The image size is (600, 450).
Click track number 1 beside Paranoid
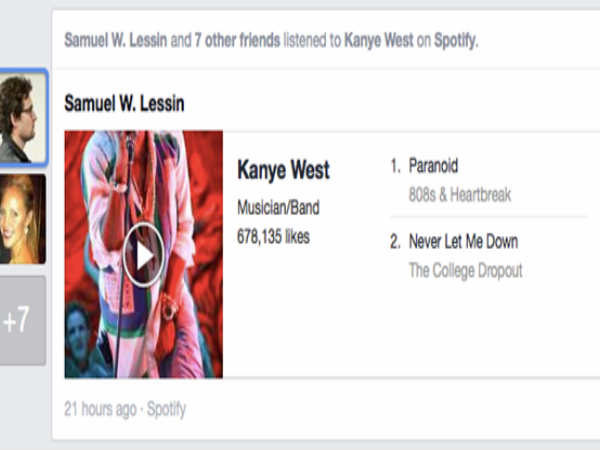(x=395, y=166)
